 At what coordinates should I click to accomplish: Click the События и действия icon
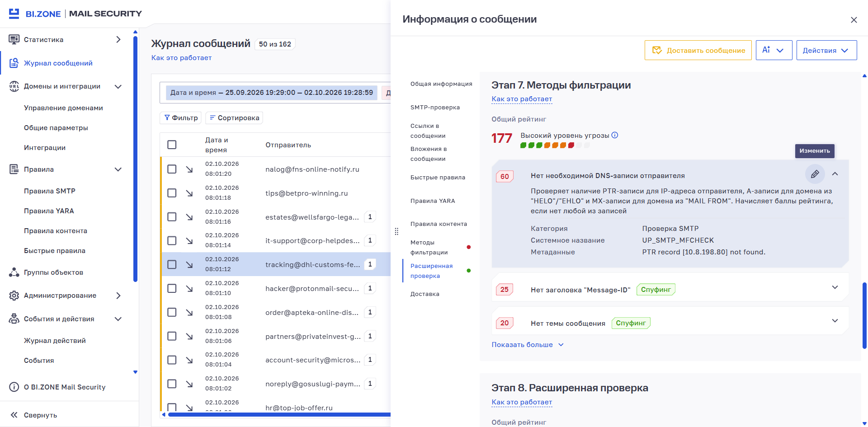14,319
